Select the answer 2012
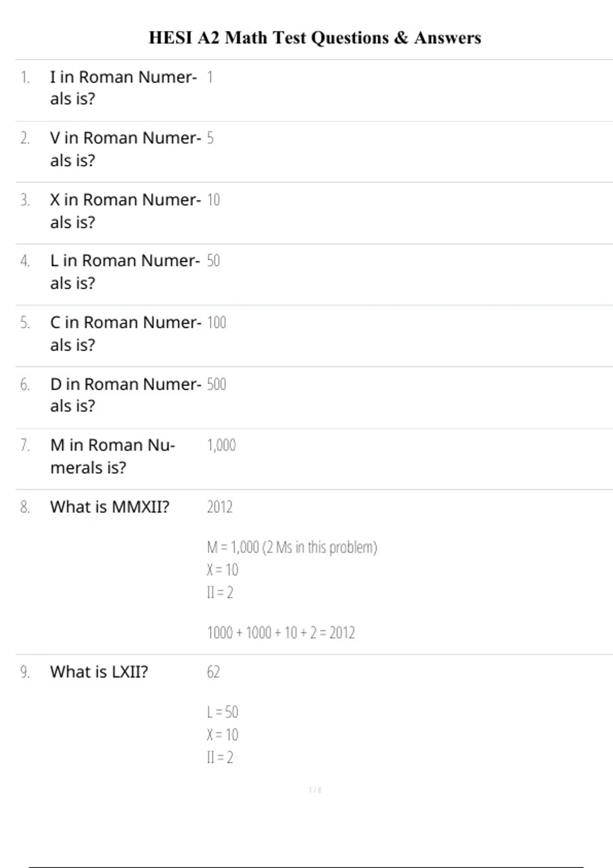This screenshot has height=868, width=613. (x=220, y=507)
